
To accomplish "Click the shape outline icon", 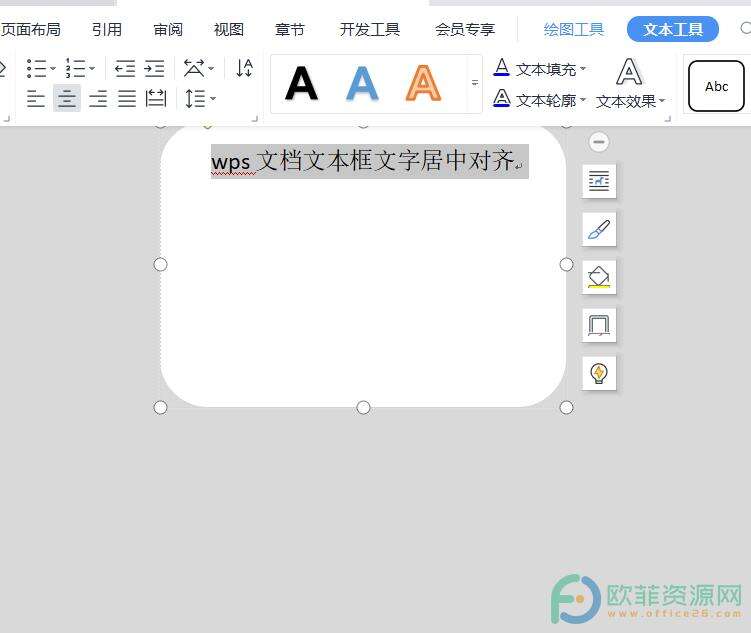I will 599,326.
